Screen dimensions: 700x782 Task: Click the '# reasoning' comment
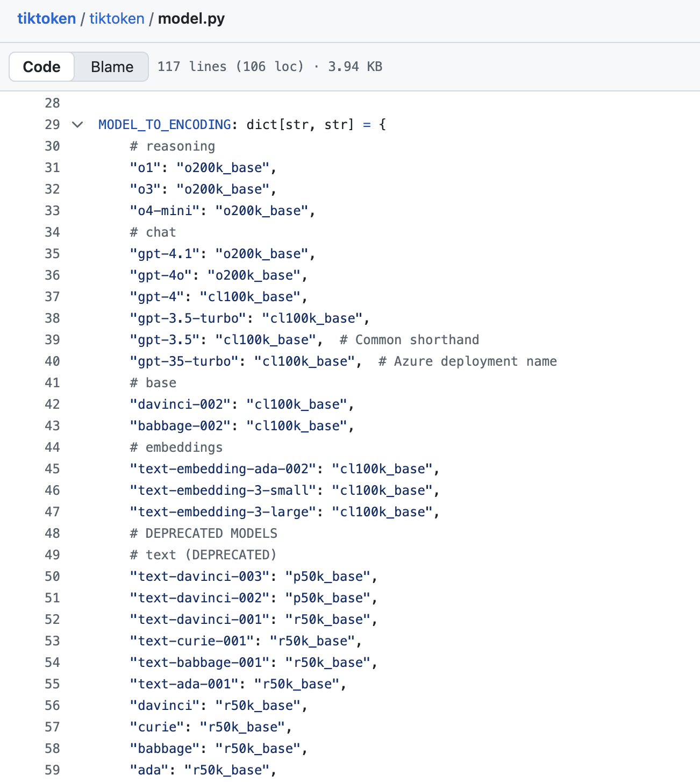coord(173,146)
